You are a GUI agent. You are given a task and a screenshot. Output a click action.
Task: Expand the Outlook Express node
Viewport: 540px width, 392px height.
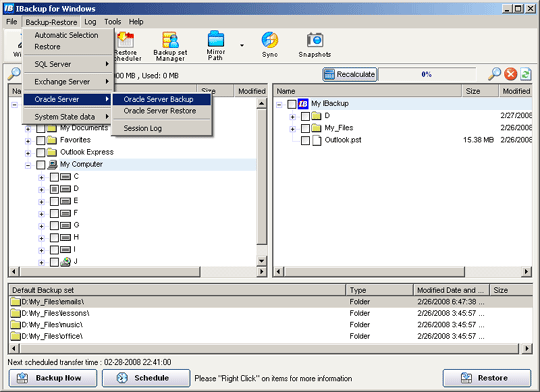(x=28, y=153)
